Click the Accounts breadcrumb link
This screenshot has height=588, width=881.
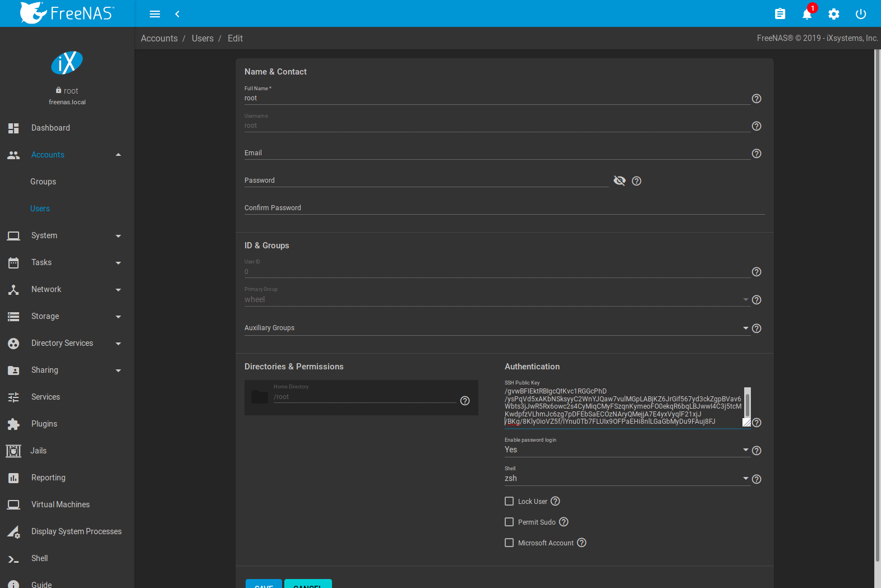[159, 38]
